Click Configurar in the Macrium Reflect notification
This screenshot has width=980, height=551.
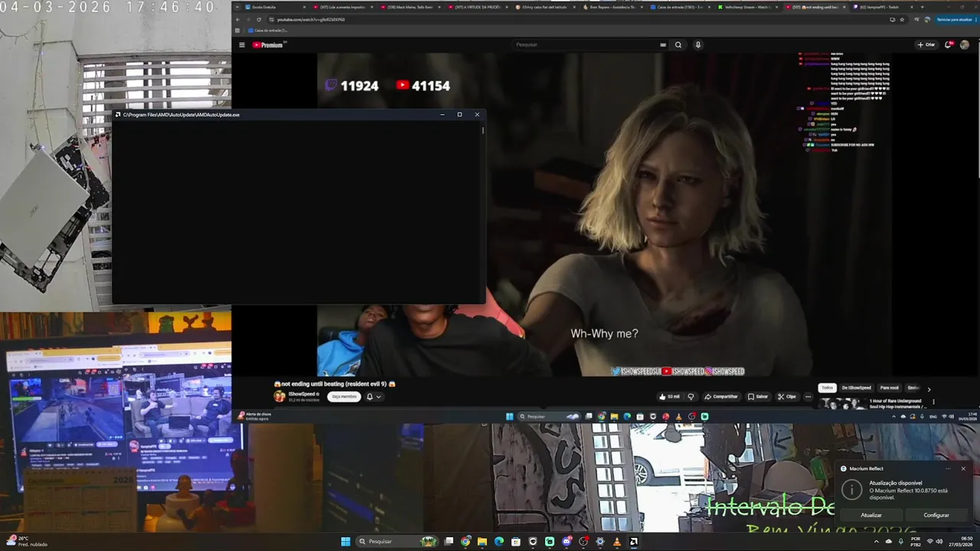pos(936,515)
